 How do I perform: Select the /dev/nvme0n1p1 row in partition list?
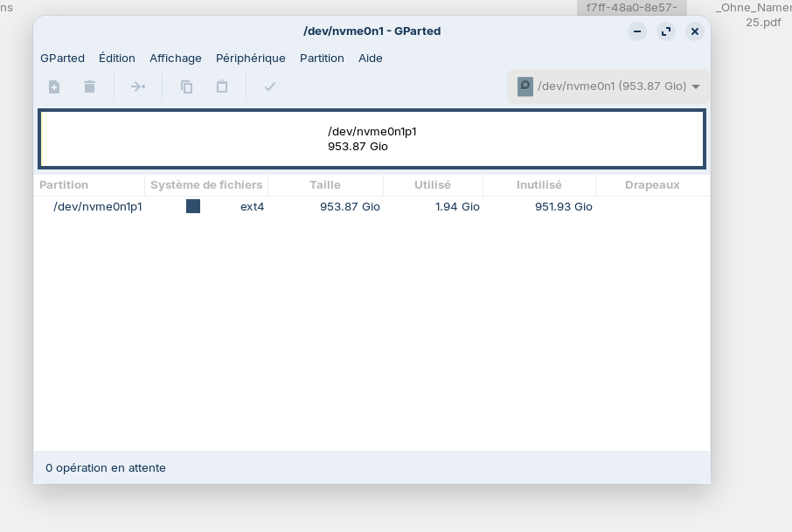click(97, 207)
